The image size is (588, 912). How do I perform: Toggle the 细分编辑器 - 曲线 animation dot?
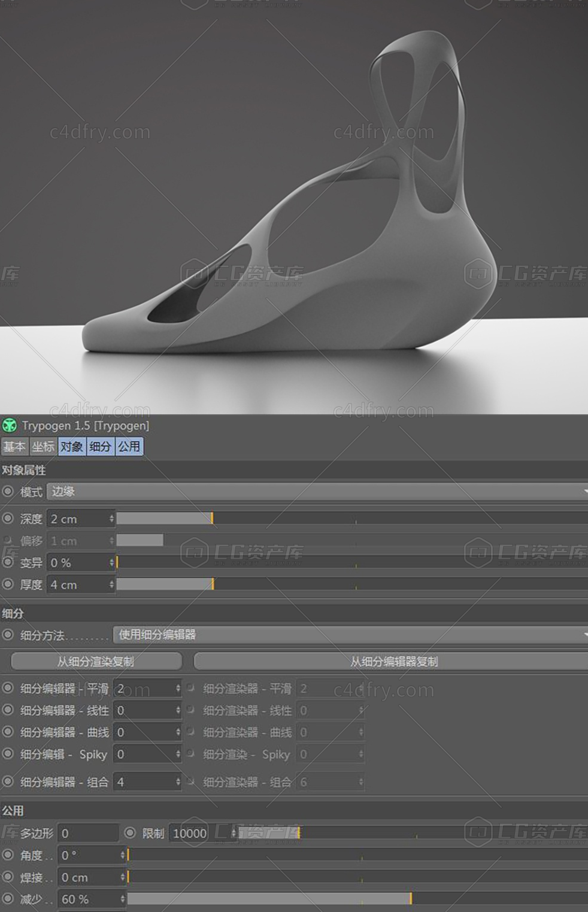pos(8,731)
